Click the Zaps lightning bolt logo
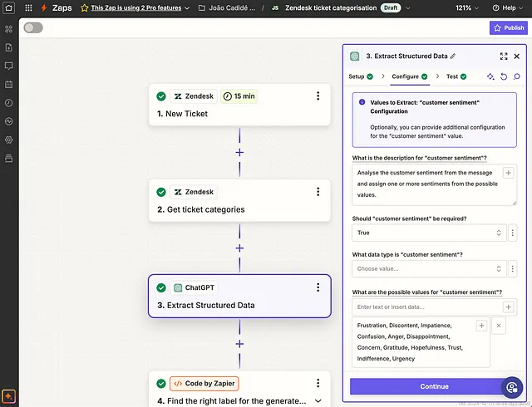 point(44,7)
